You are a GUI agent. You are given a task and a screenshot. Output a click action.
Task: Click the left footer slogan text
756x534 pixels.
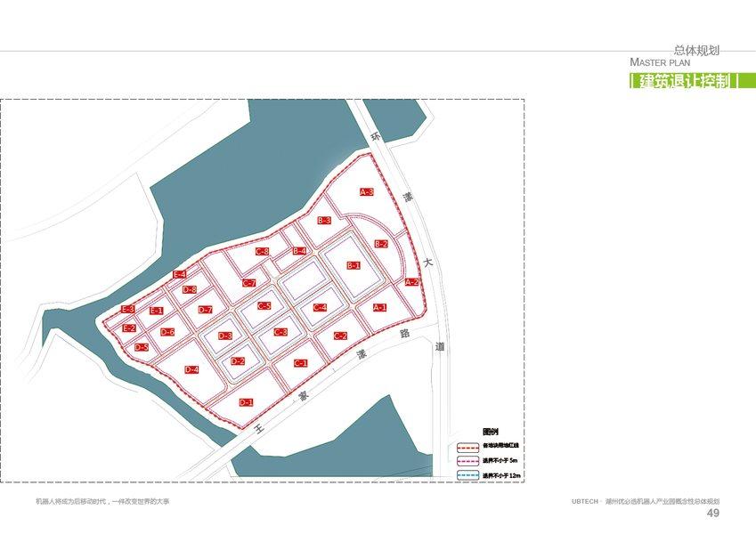coord(102,501)
